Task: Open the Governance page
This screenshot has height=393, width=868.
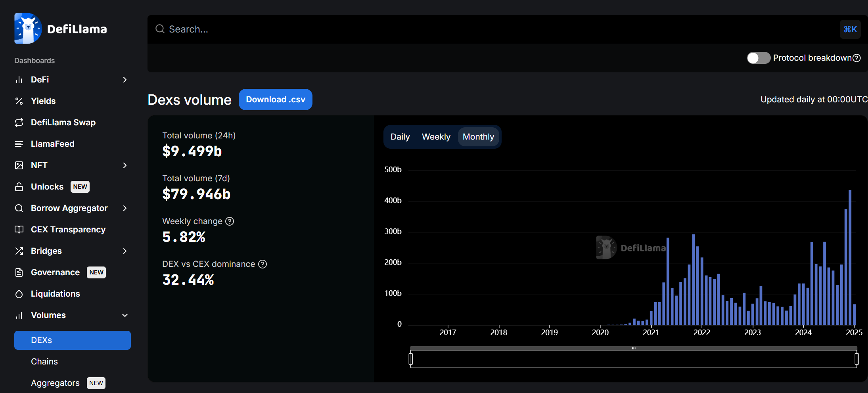Action: (x=56, y=272)
